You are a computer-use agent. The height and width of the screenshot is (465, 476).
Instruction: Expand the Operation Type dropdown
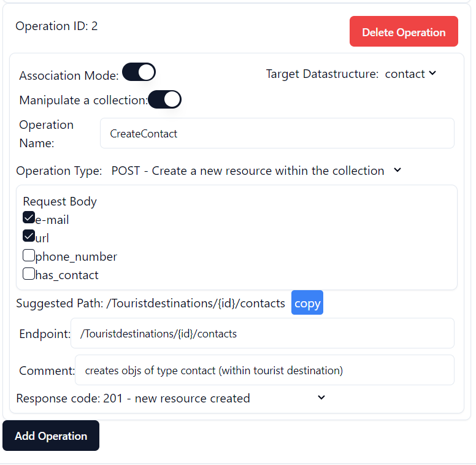pos(255,171)
